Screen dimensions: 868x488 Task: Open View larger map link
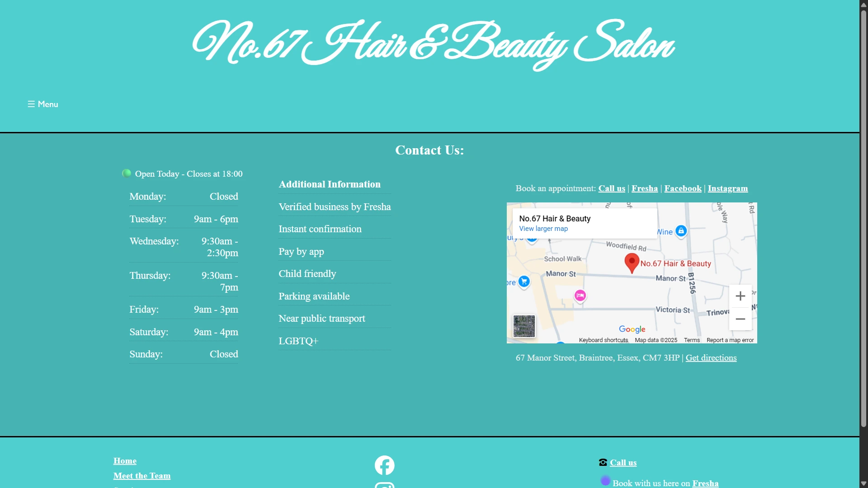[x=543, y=229]
